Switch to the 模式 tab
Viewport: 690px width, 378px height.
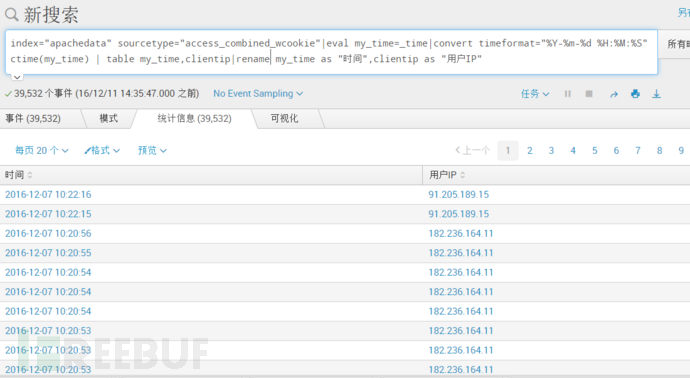point(108,118)
